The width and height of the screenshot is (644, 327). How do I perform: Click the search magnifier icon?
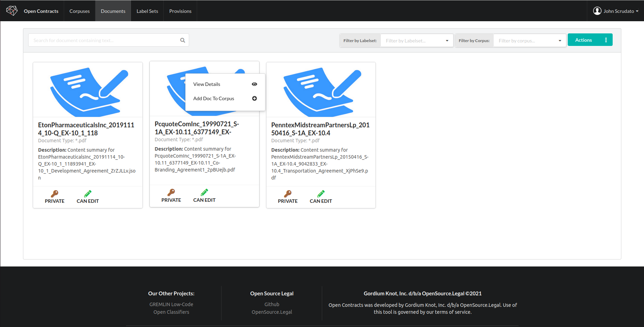183,40
